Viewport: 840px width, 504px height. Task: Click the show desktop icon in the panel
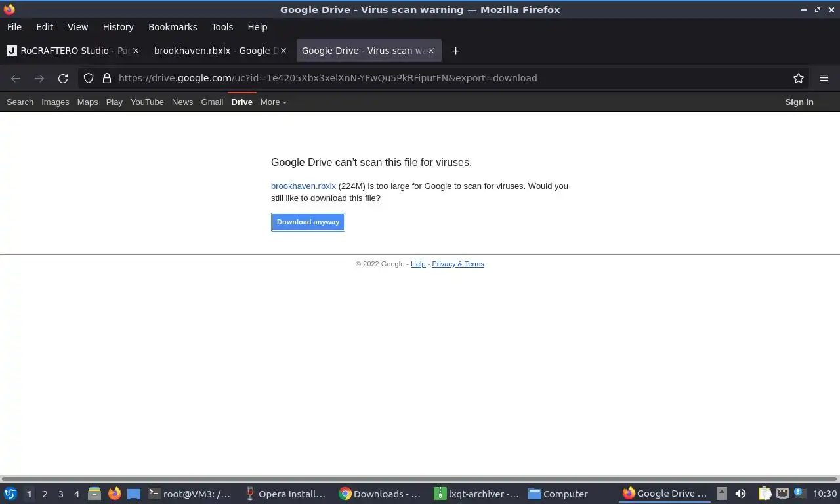tap(134, 493)
